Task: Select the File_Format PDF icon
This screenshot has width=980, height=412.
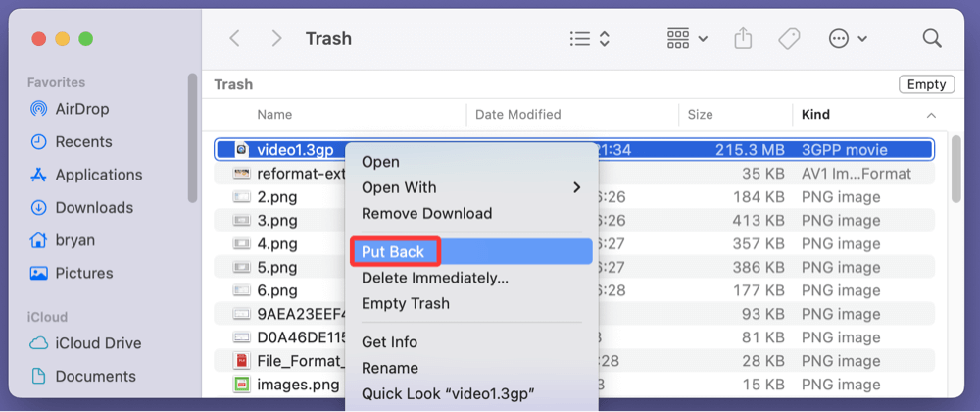Action: pos(242,361)
